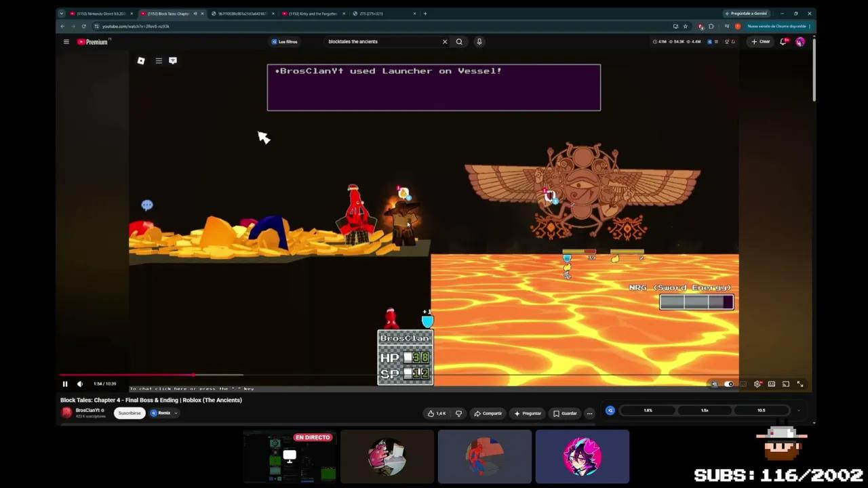Click the Crear create button
The height and width of the screenshot is (488, 868).
pyautogui.click(x=761, y=42)
